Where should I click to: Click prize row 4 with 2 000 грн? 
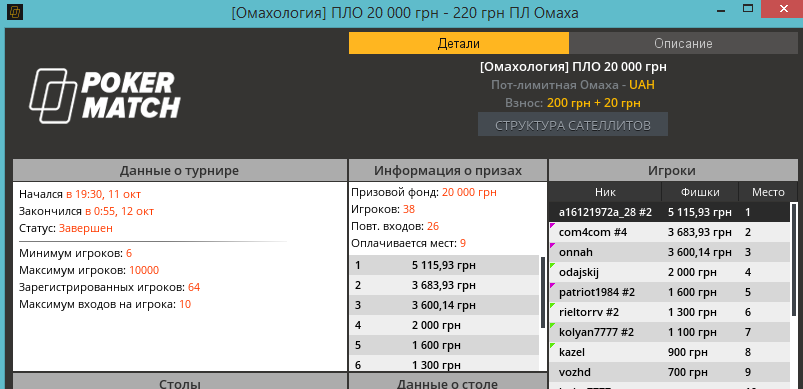pyautogui.click(x=444, y=325)
